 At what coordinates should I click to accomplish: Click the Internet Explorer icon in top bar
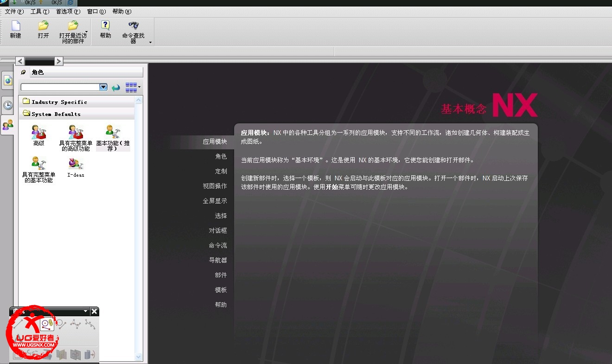coord(70,3)
